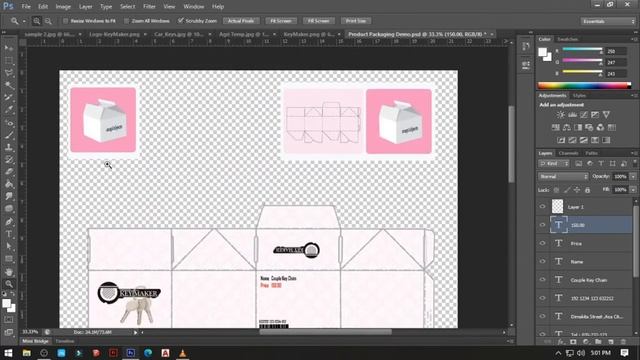Switch to the Styles tab
The height and width of the screenshot is (360, 640).
click(x=579, y=96)
